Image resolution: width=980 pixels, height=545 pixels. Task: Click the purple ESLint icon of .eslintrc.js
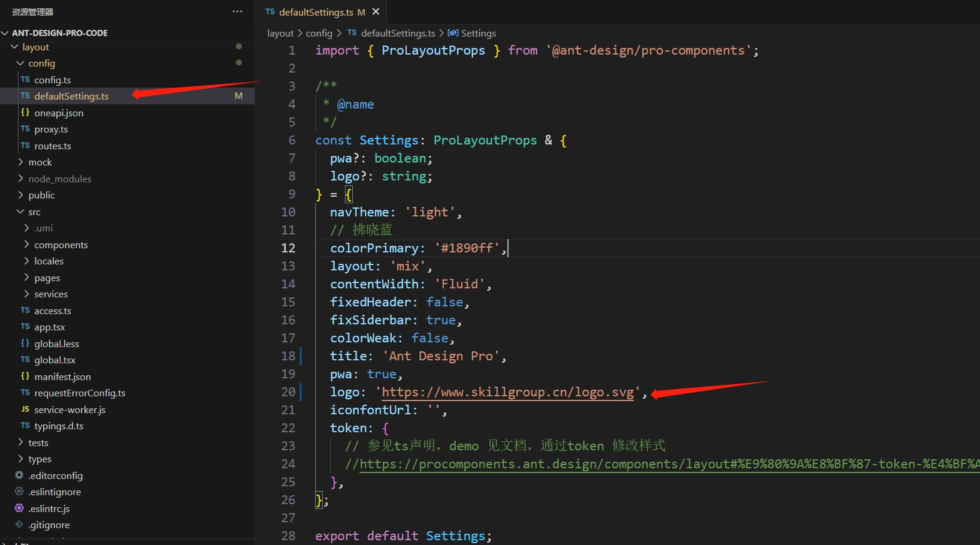pyautogui.click(x=19, y=508)
